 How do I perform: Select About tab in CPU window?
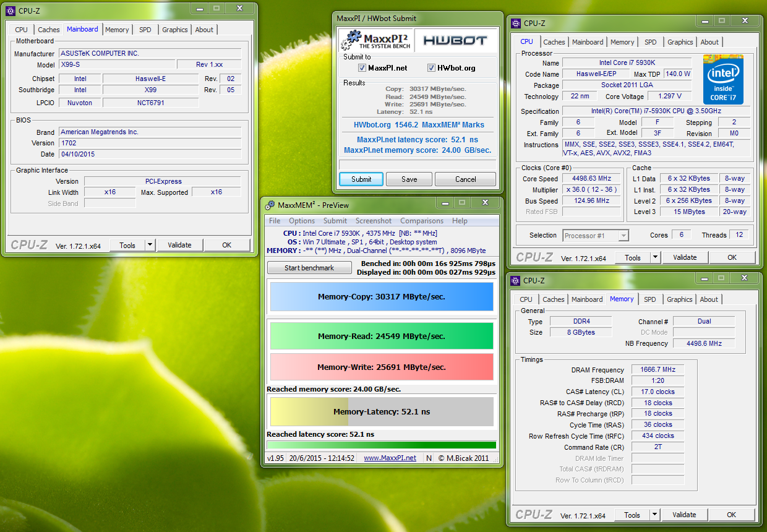click(x=709, y=42)
